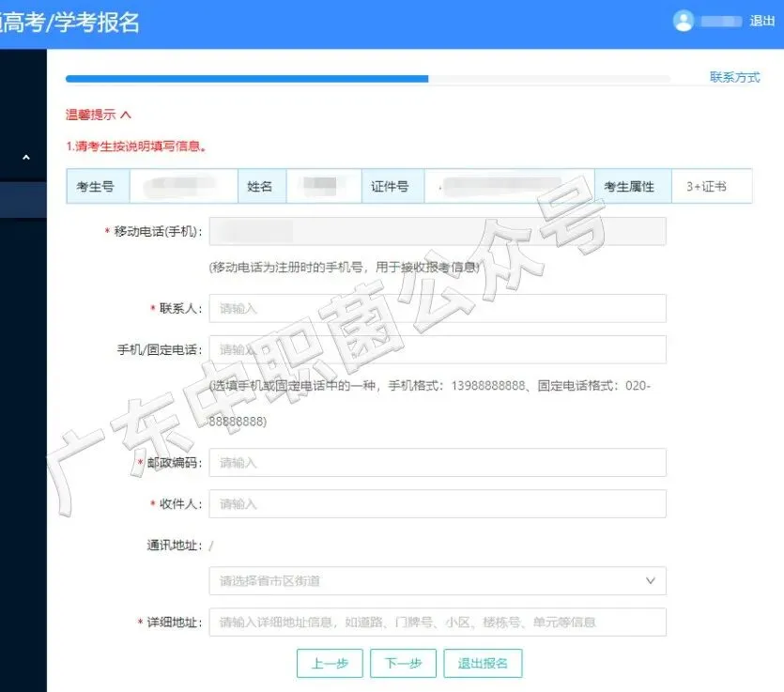Click the 联系方式 step label
784x692 pixels.
click(x=734, y=77)
